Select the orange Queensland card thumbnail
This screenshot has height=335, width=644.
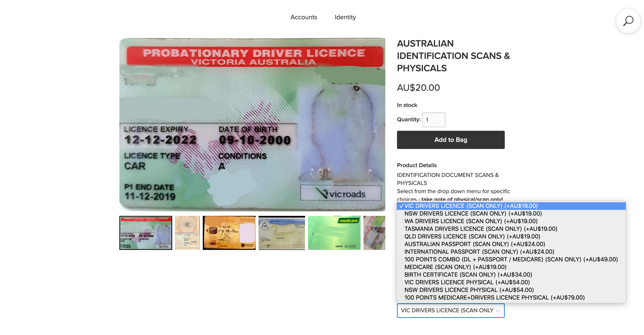(x=229, y=233)
